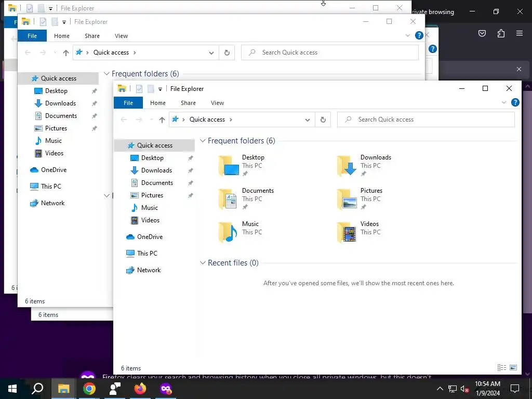
Task: Switch to details view icon in status bar
Action: tap(502, 367)
